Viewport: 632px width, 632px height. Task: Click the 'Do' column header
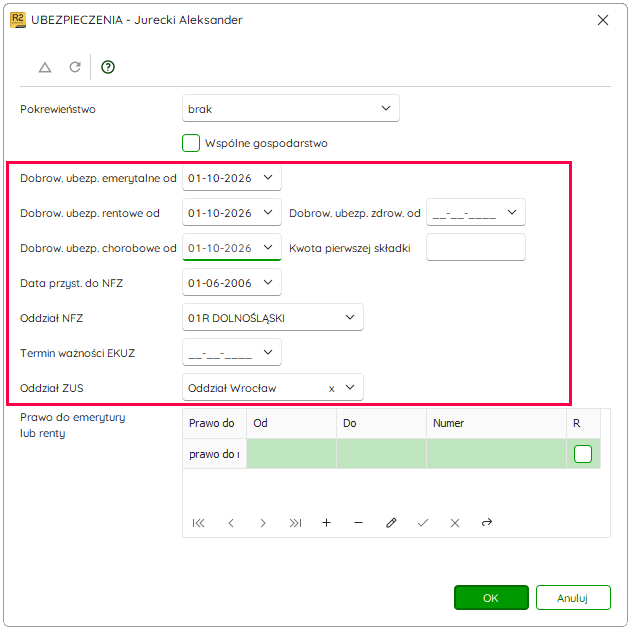point(381,423)
